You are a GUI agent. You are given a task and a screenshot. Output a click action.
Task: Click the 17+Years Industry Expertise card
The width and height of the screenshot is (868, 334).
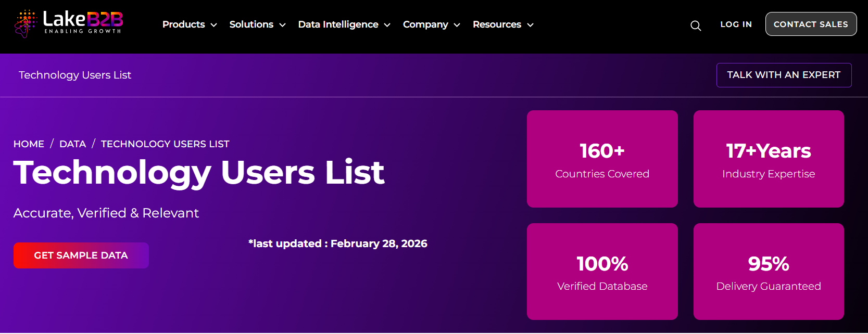click(x=769, y=159)
